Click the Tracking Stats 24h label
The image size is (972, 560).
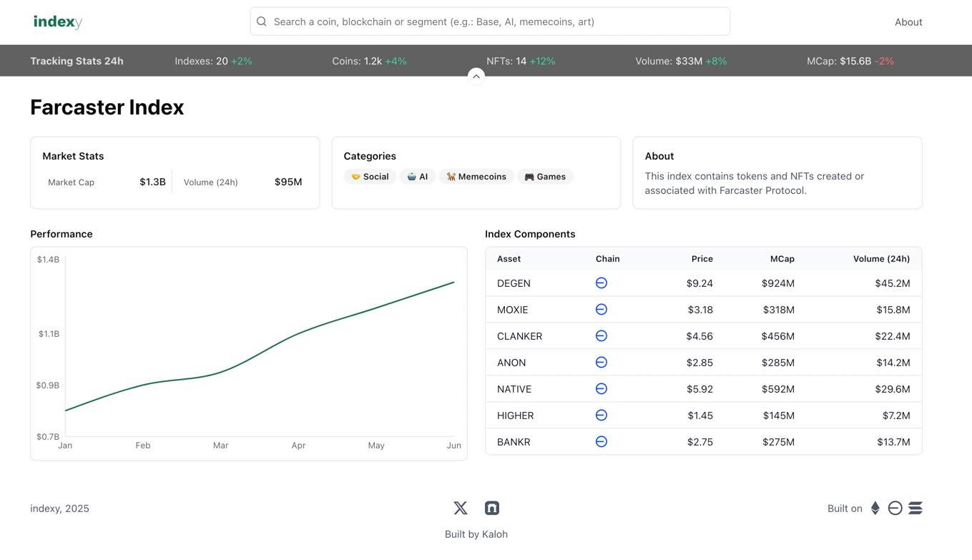tap(77, 62)
